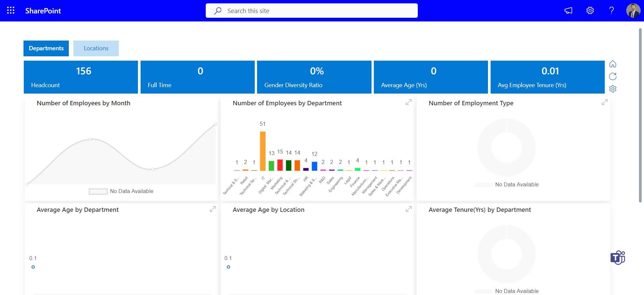This screenshot has height=295, width=644.
Task: Open the Microsoft Teams floating icon
Action: click(618, 258)
